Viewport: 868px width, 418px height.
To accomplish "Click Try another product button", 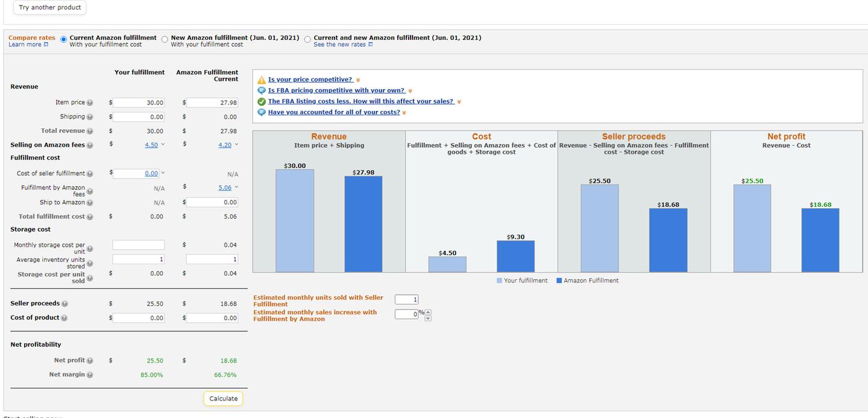I will pos(50,8).
